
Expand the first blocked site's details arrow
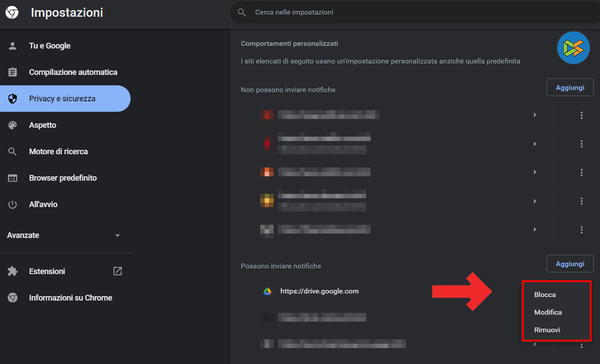(535, 115)
